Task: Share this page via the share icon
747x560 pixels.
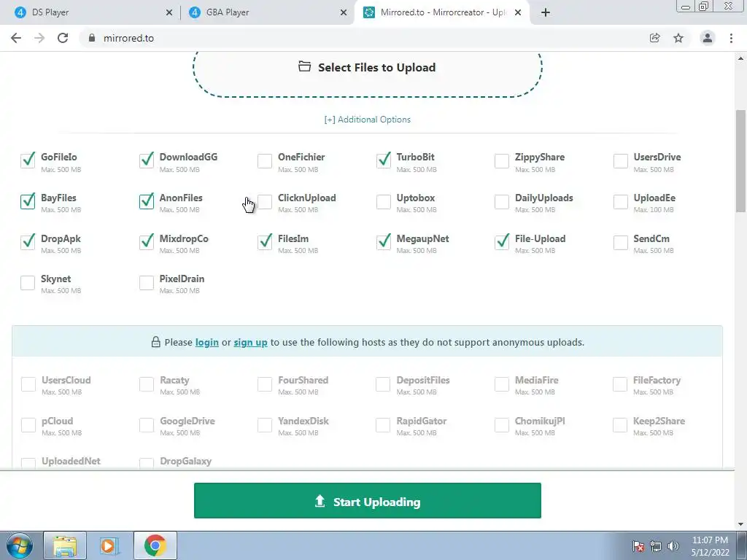Action: click(654, 38)
